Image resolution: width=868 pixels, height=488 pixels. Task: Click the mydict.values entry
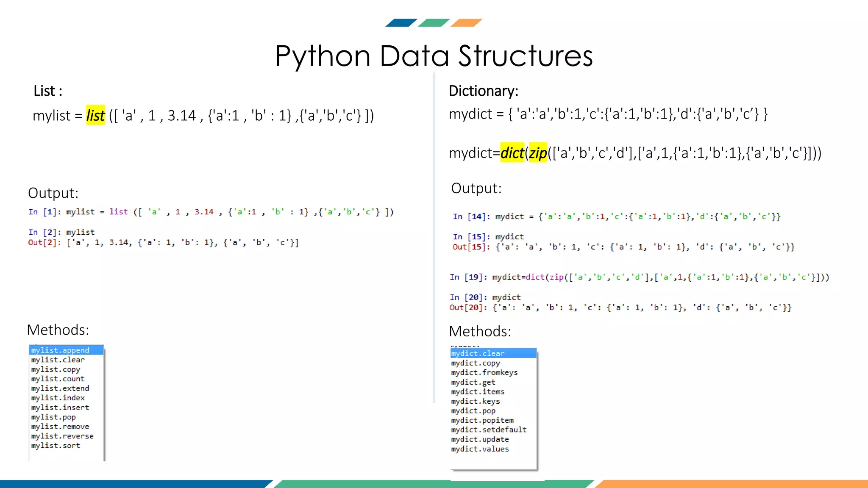tap(480, 449)
